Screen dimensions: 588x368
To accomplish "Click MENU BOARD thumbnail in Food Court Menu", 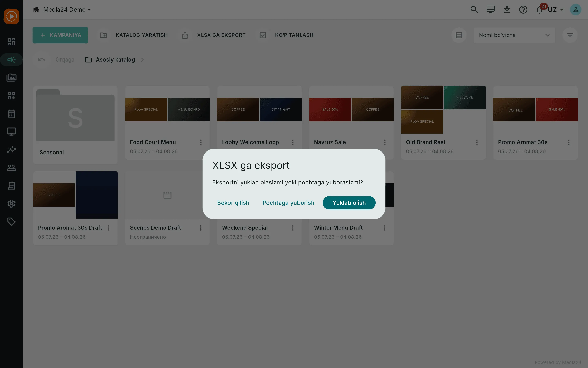I will coord(189,110).
